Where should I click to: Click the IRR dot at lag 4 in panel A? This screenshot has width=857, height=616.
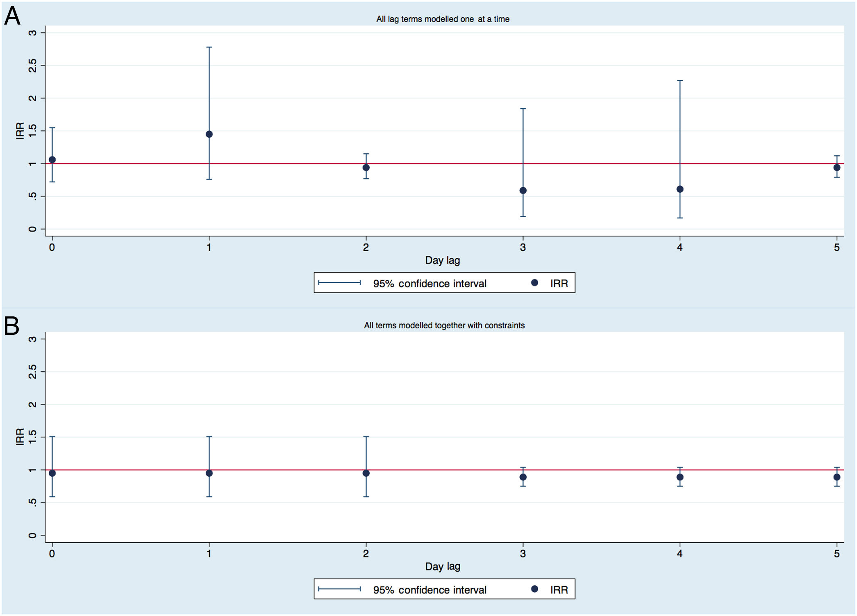680,189
